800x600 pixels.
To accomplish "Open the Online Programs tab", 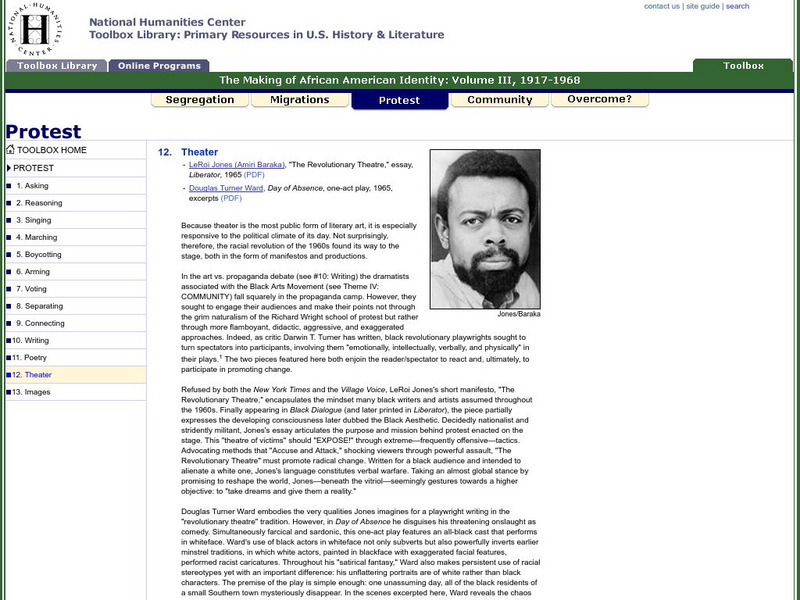I will (159, 66).
